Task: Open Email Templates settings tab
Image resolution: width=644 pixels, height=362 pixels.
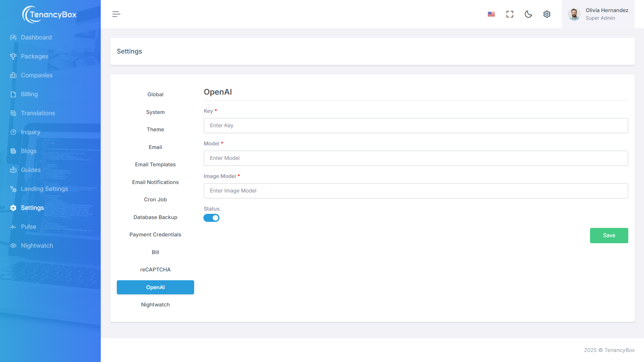Action: 155,165
